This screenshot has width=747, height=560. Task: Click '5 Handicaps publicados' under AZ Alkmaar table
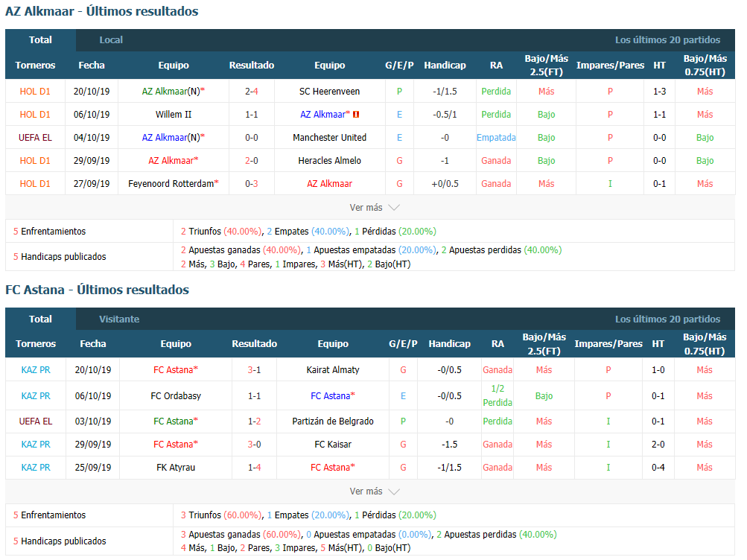[60, 257]
